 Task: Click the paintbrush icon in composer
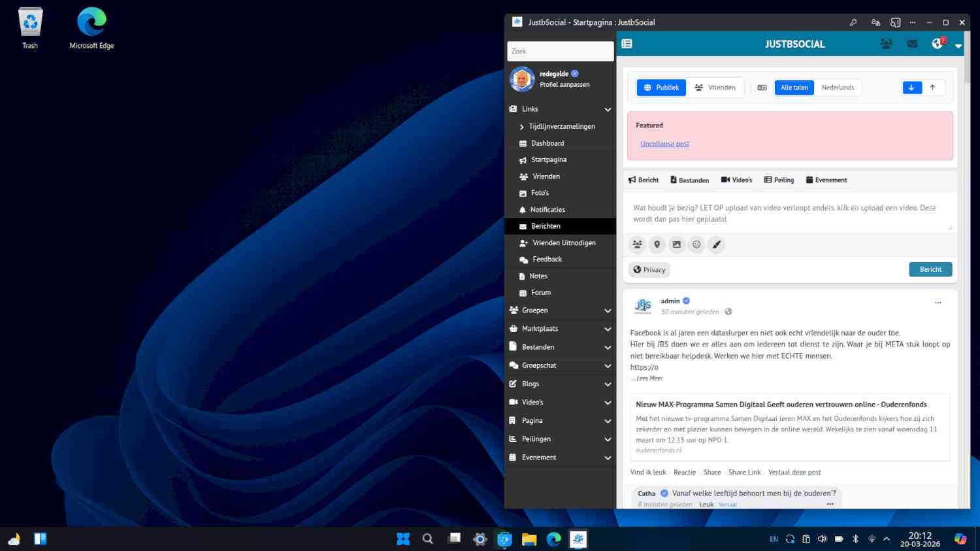pyautogui.click(x=717, y=244)
